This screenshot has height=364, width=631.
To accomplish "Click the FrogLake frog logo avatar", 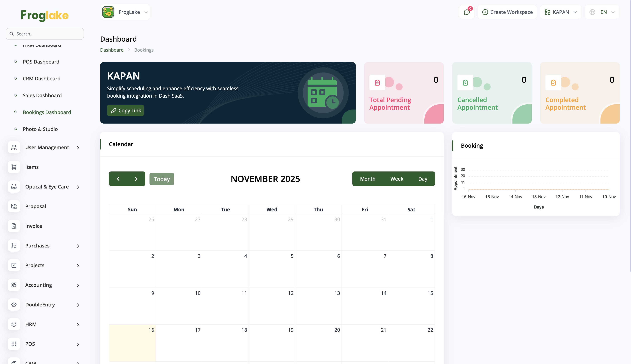I will pyautogui.click(x=108, y=12).
